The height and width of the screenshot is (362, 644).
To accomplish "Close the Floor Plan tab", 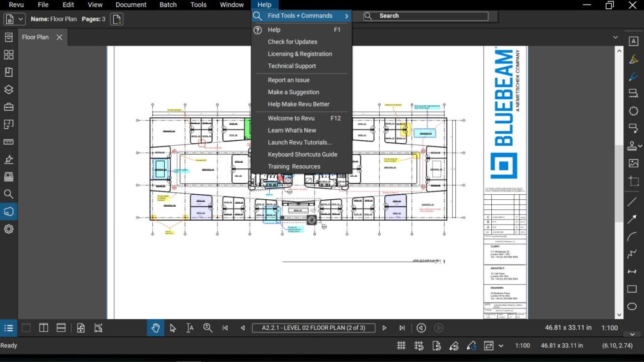I will (x=60, y=37).
